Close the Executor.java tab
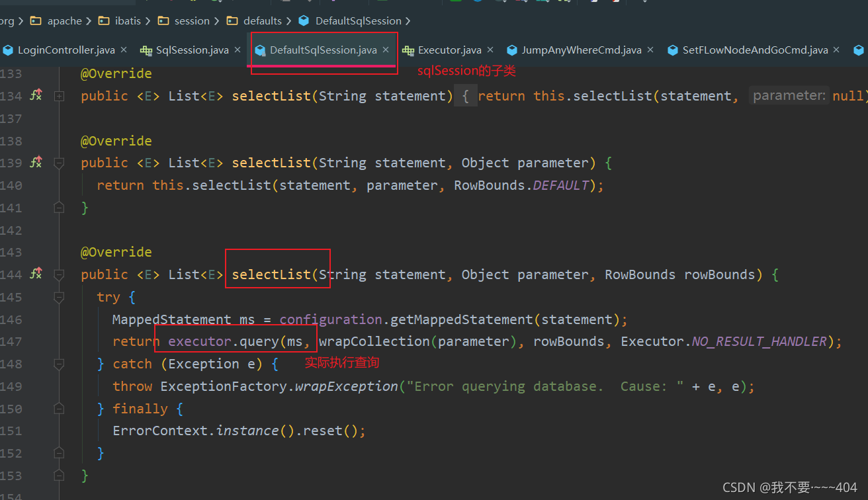 point(490,50)
